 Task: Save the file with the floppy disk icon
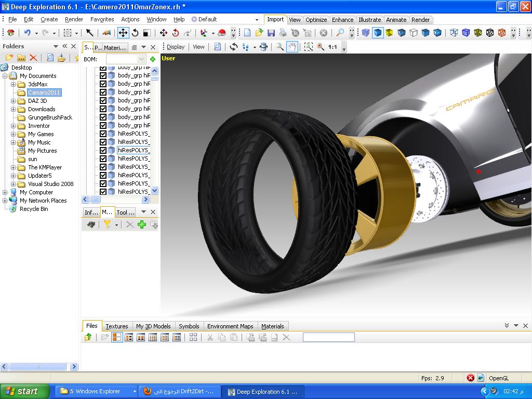click(x=271, y=33)
